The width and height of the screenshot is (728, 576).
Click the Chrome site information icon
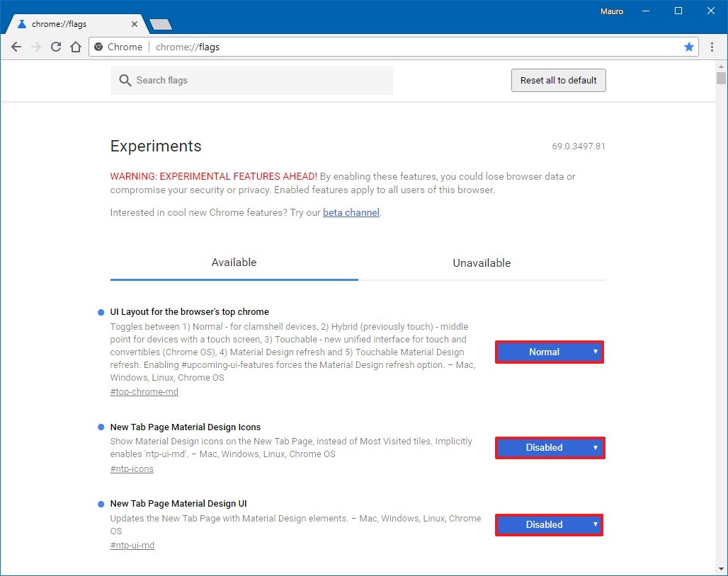click(x=98, y=47)
